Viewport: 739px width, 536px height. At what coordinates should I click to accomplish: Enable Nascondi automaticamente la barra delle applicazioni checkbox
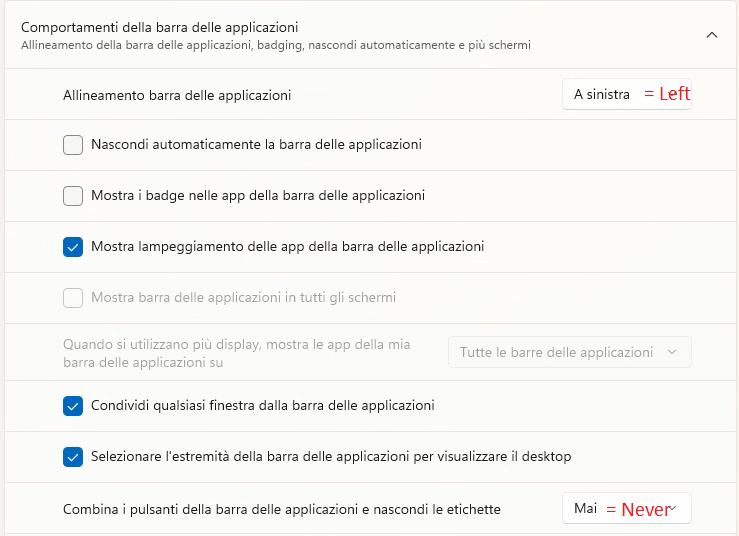coord(73,145)
